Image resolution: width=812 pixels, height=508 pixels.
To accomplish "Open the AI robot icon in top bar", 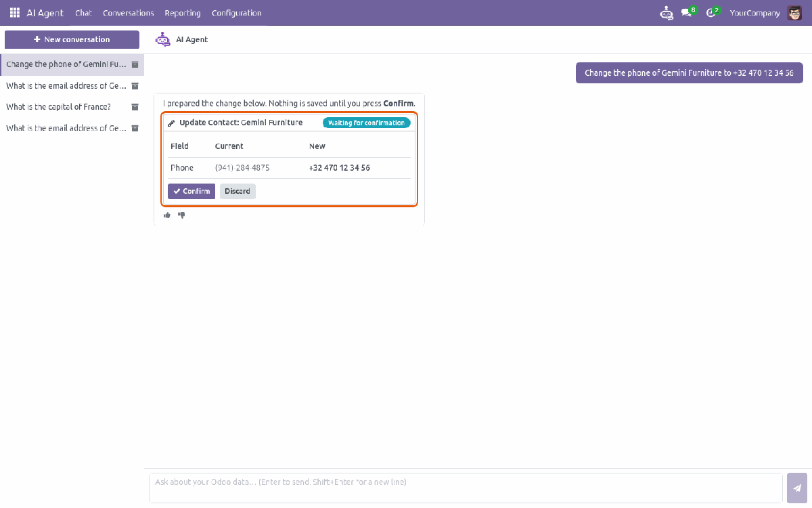I will [x=667, y=13].
